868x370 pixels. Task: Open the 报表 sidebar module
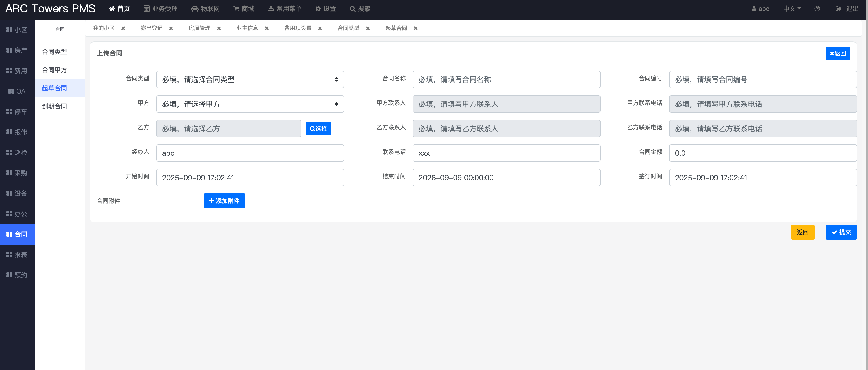17,255
